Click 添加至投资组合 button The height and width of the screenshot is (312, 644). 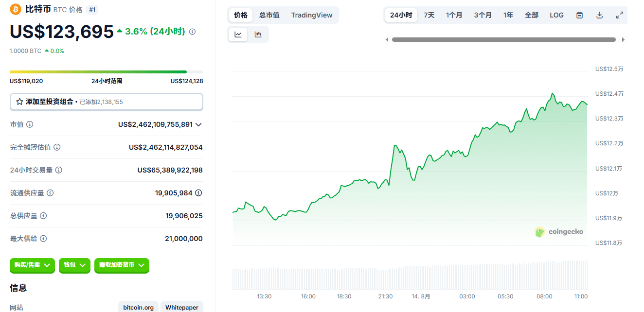point(107,102)
